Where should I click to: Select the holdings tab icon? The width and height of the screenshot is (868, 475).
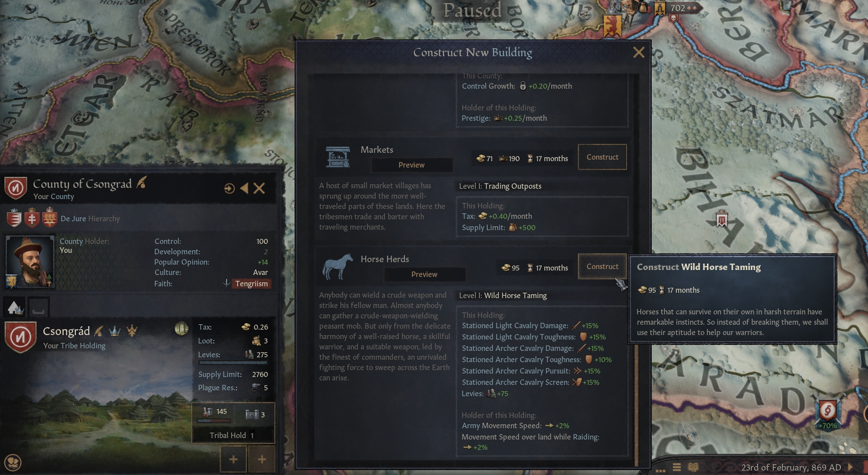tap(15, 308)
